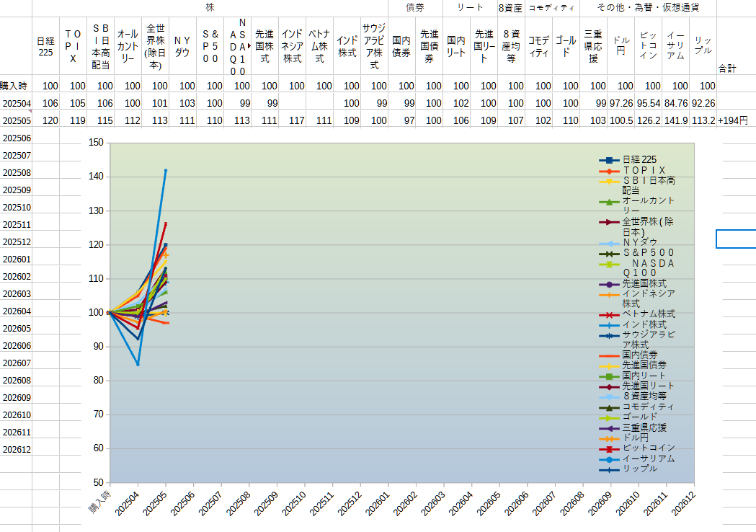
Task: Select the イーサリアム 141.9 value cell
Action: coord(675,120)
